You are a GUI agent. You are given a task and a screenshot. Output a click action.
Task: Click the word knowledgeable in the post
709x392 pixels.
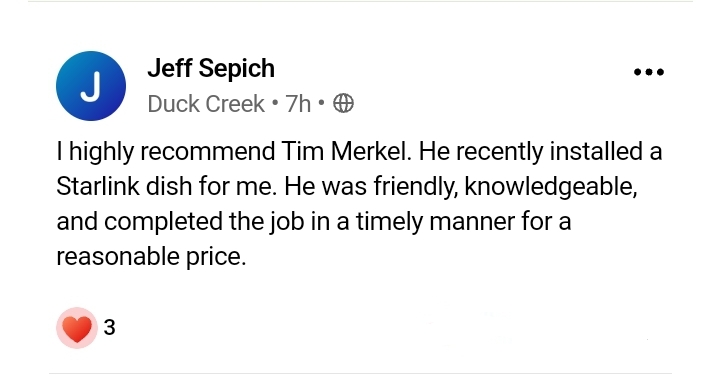point(551,187)
